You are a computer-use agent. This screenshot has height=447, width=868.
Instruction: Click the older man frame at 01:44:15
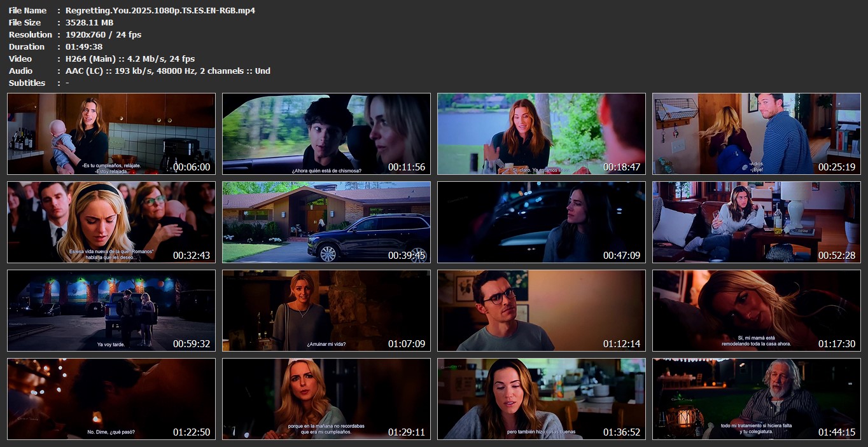click(757, 399)
